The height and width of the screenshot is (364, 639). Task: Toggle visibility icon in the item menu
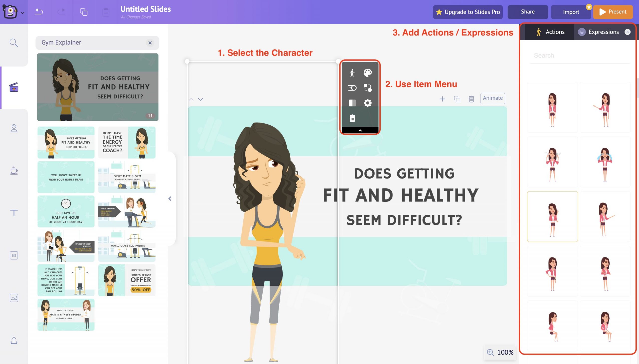click(x=352, y=102)
